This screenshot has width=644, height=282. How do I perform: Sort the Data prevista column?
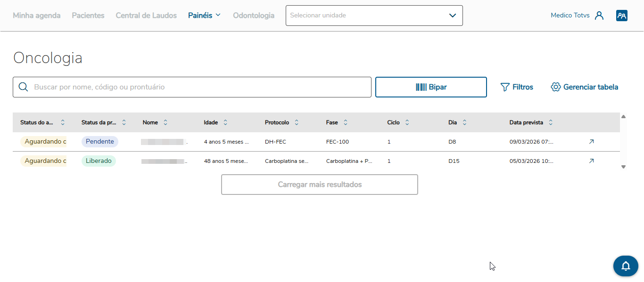(551, 122)
